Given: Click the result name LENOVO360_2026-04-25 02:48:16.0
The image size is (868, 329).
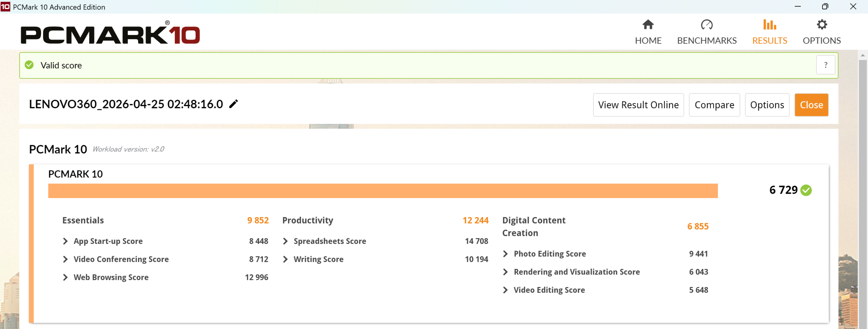Looking at the screenshot, I should pyautogui.click(x=126, y=104).
